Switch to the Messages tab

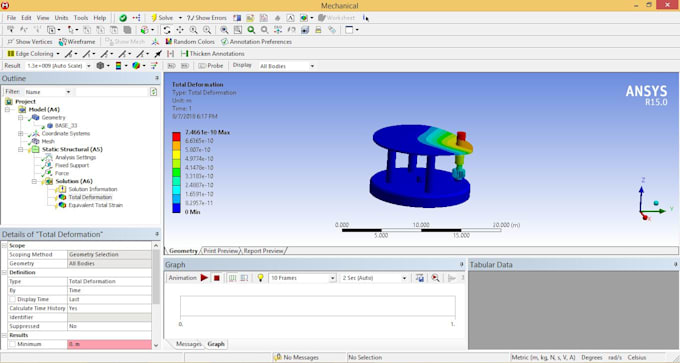[189, 344]
